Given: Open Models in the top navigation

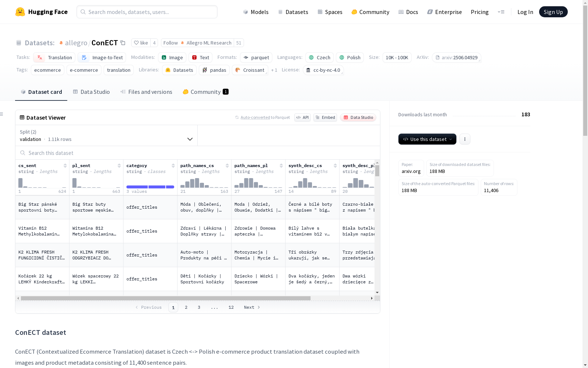Looking at the screenshot, I should coord(256,12).
